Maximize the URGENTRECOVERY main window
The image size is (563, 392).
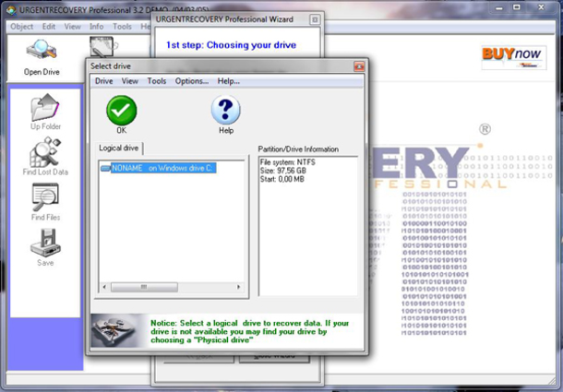tap(516, 7)
